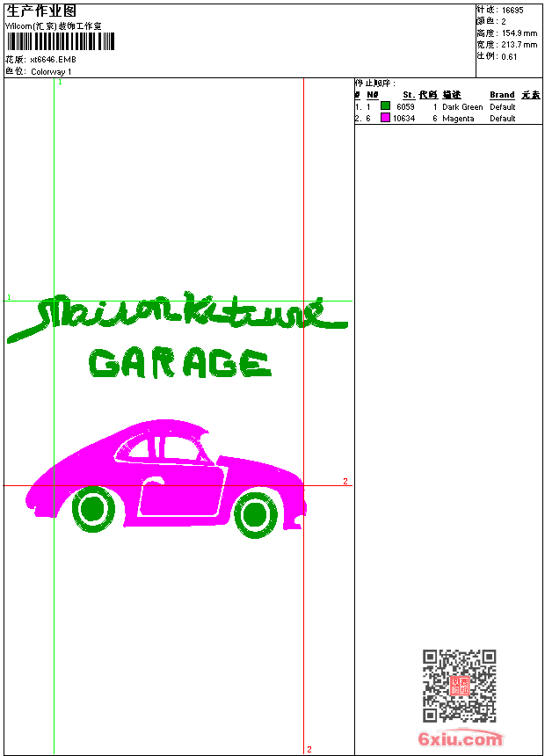Click the red marker 2 at the bottom
Image resolution: width=545 pixels, height=756 pixels.
pos(309,749)
